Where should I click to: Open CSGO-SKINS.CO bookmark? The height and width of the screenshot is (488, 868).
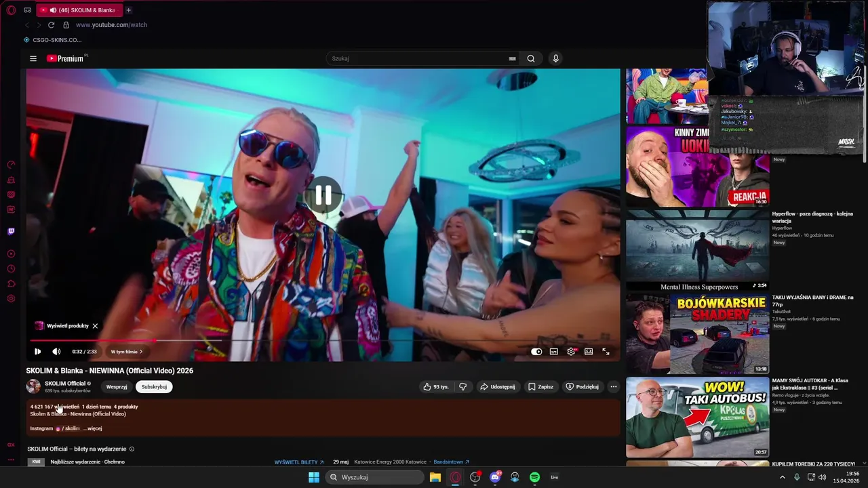pyautogui.click(x=52, y=40)
